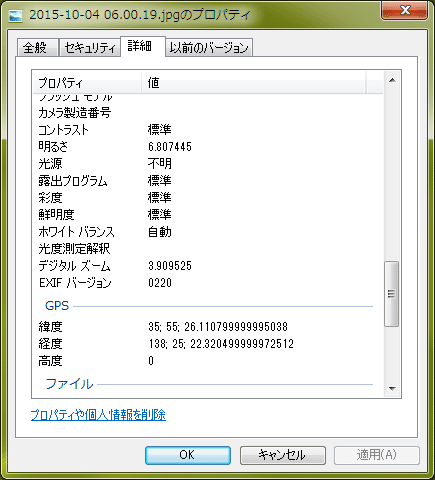Close the properties dialog with X button
Screen dimensions: 435x480
405,10
